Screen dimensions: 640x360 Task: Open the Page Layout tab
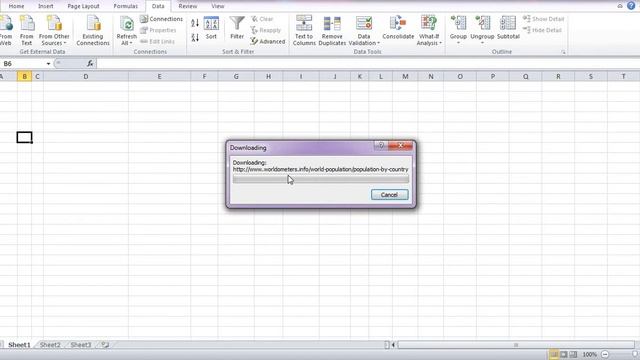pos(83,6)
